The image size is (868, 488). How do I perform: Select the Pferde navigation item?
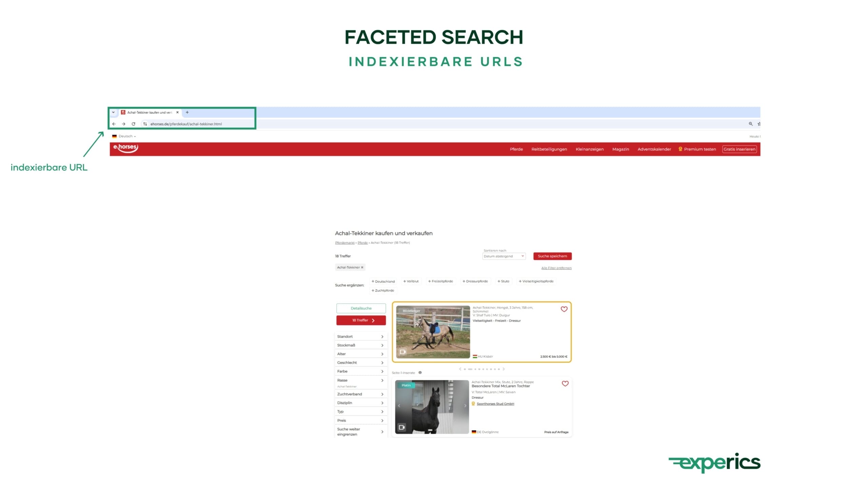pos(516,149)
